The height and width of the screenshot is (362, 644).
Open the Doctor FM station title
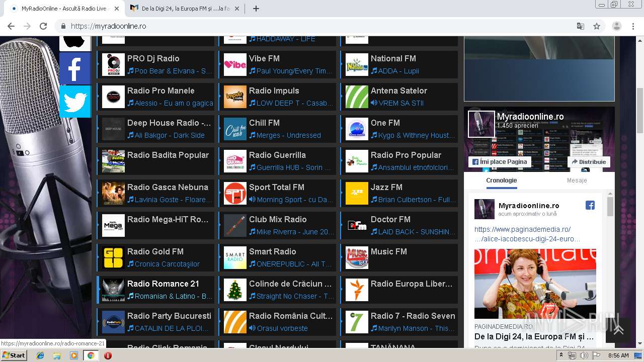click(x=390, y=219)
